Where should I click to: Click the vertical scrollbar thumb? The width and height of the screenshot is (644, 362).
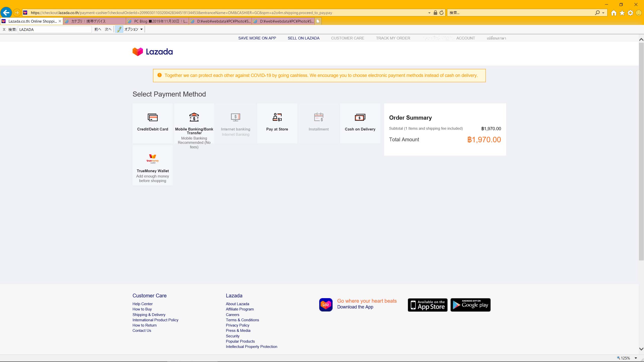pyautogui.click(x=641, y=152)
